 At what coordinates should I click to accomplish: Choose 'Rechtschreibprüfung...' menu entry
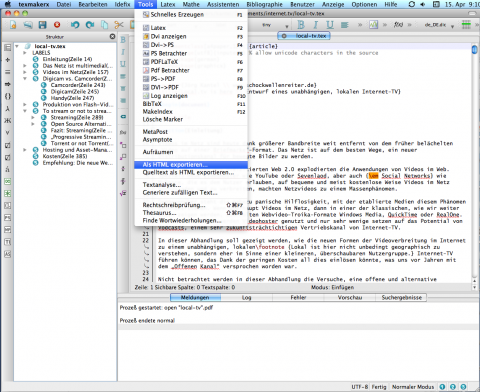tap(191, 205)
